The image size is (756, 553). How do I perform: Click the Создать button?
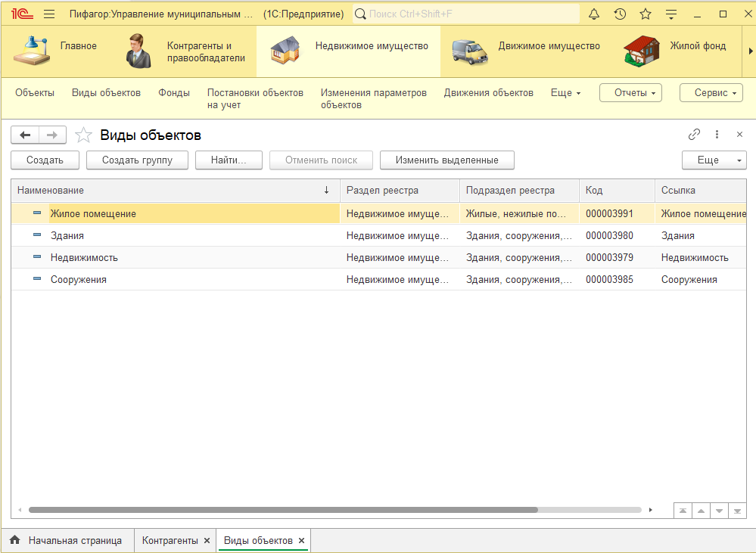coord(45,160)
